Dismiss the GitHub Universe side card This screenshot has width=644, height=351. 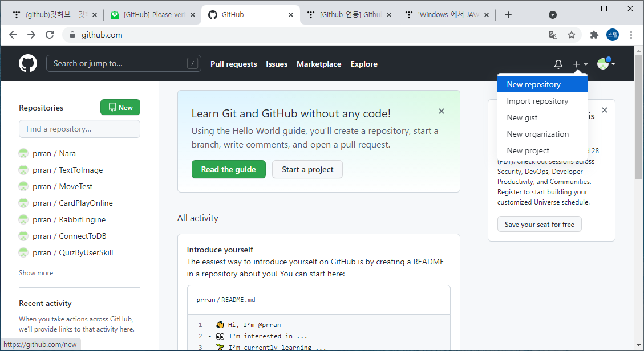pyautogui.click(x=605, y=110)
